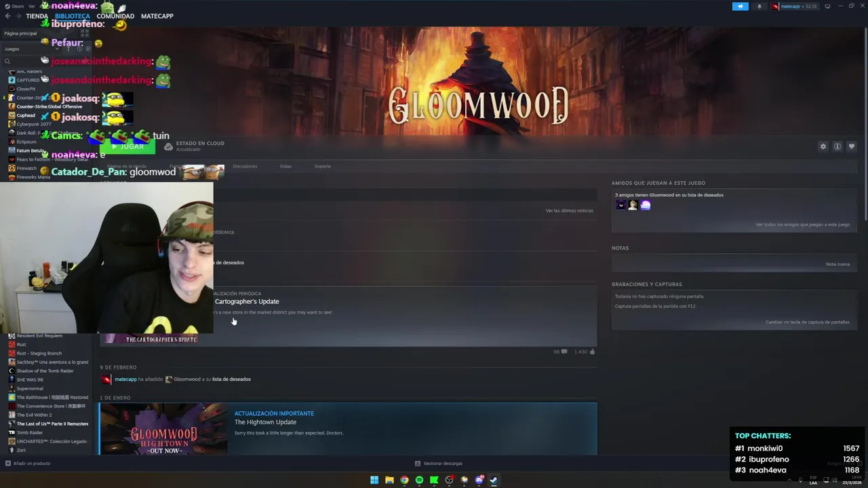
Task: Open the Soporte tab
Action: (322, 166)
